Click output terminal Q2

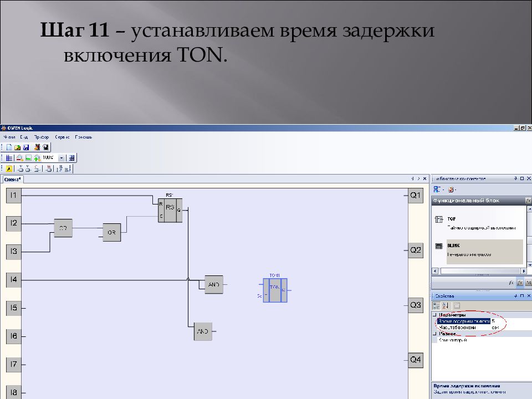[x=416, y=250]
